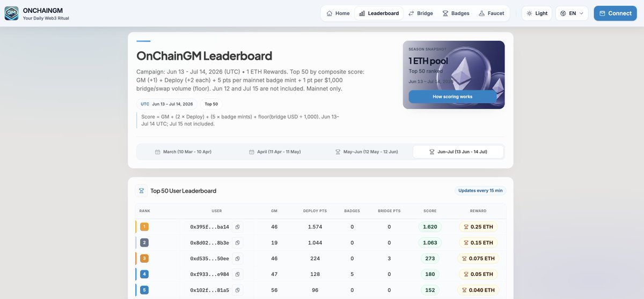Select the Leaderboard nav item
The width and height of the screenshot is (644, 299).
click(379, 13)
